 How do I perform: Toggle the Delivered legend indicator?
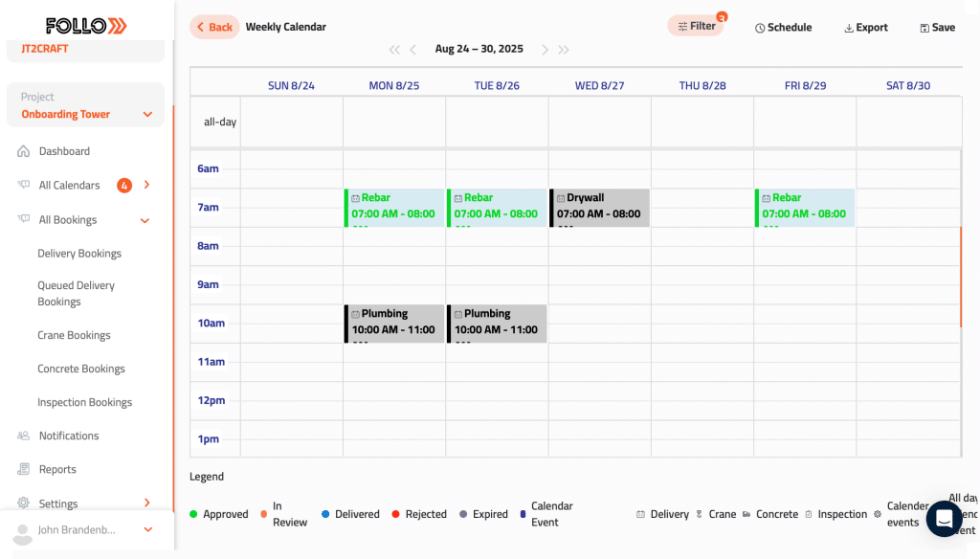tap(325, 514)
